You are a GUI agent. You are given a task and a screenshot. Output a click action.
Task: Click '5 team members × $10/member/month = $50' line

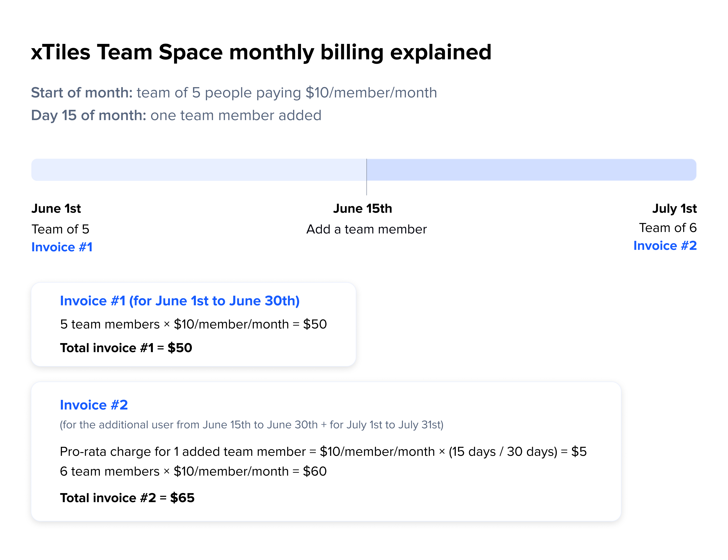194,324
